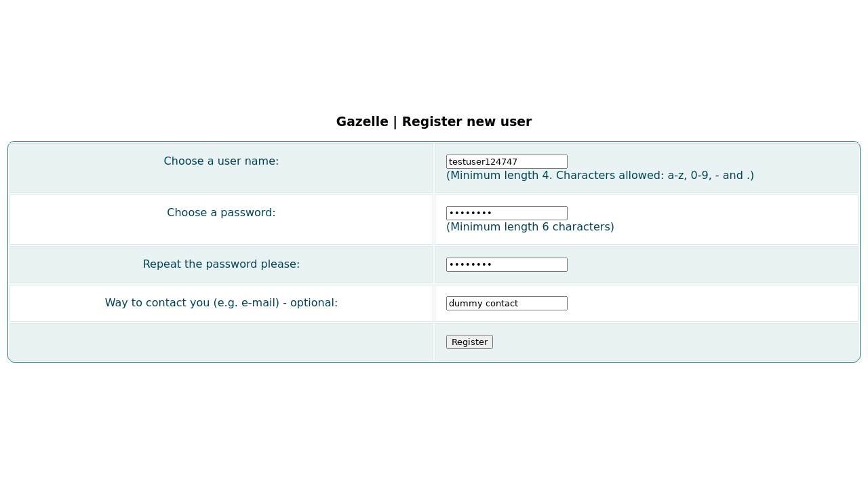Focus the field containing "dummy contact"

pyautogui.click(x=507, y=303)
